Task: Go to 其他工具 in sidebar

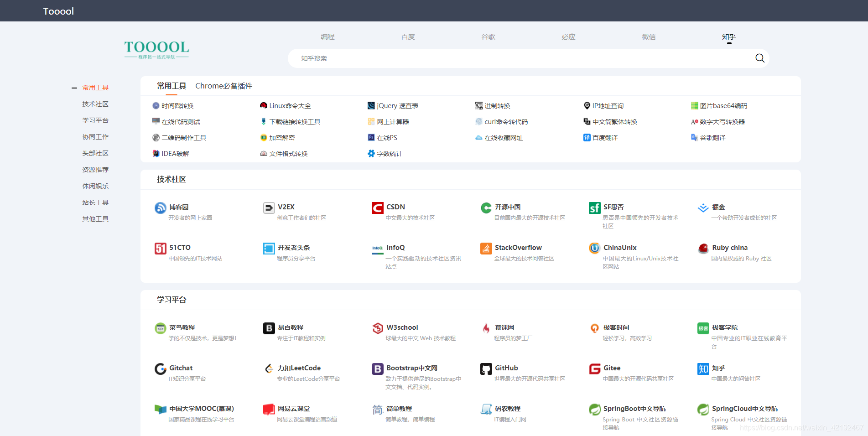Action: [95, 219]
